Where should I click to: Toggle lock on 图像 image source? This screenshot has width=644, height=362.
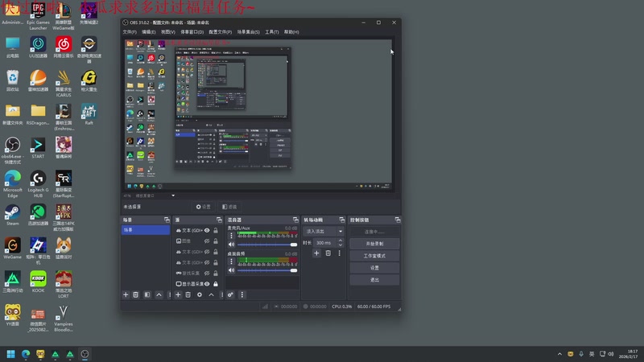[x=216, y=241]
